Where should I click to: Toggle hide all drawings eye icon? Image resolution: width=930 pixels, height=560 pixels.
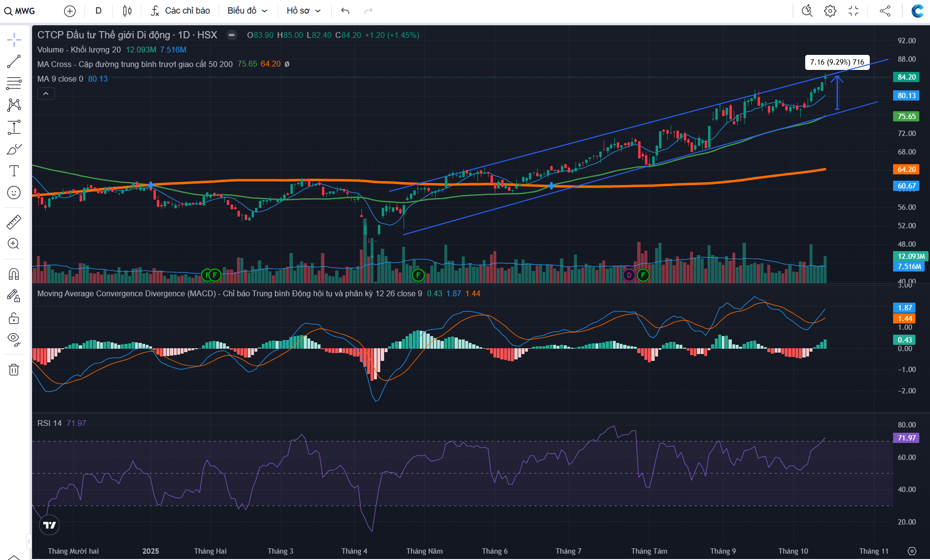coord(14,339)
